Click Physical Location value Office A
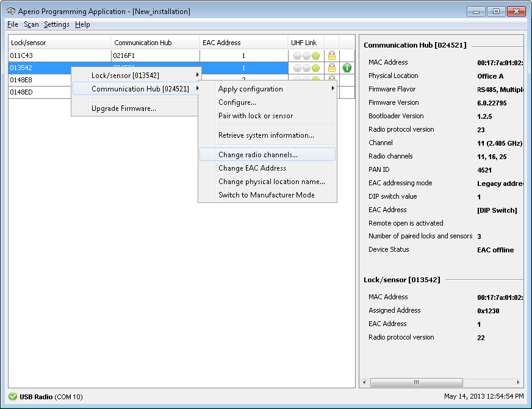 click(490, 76)
